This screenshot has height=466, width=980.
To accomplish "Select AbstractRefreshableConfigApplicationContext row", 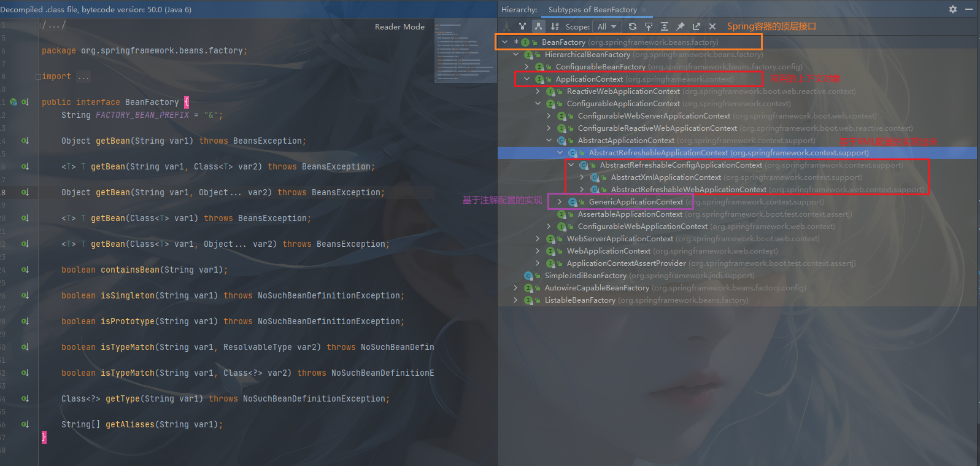I will coord(737,165).
